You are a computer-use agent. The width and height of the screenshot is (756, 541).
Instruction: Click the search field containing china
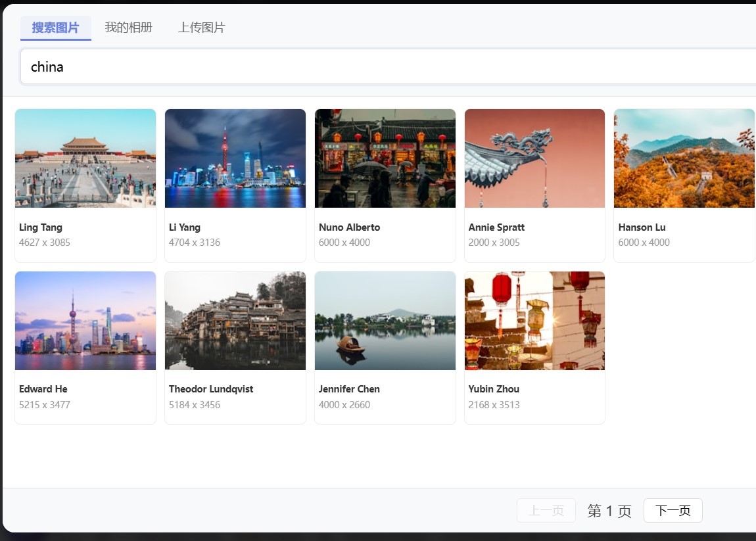click(x=388, y=67)
